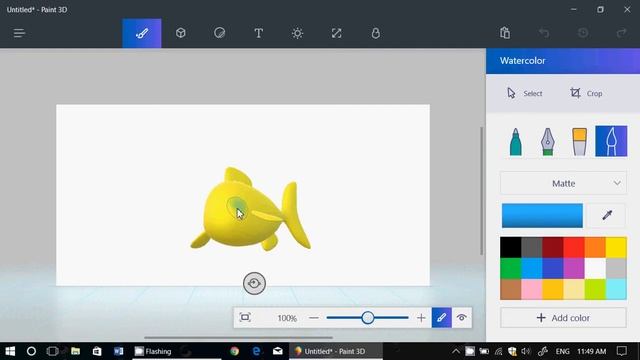The height and width of the screenshot is (360, 640).
Task: Open the hamburger expand menu
Action: [19, 33]
